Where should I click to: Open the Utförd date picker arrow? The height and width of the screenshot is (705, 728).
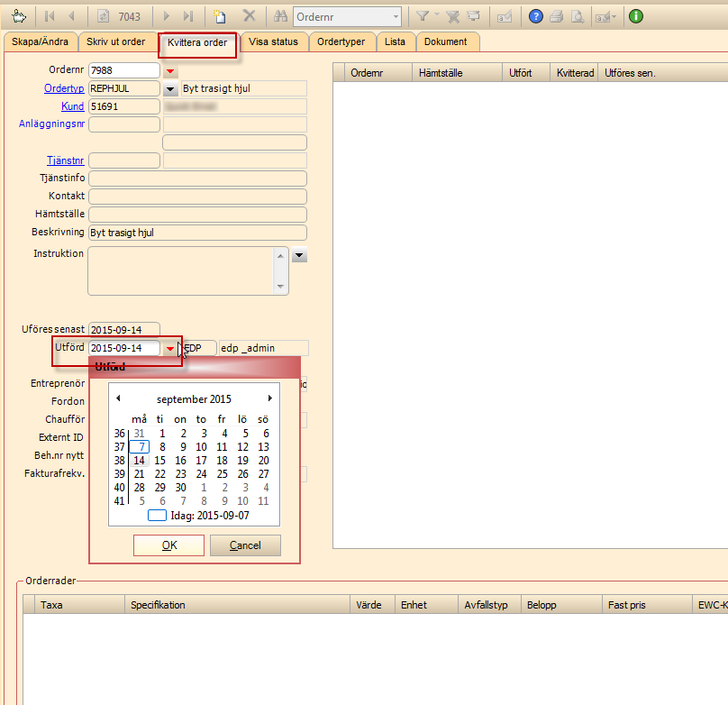click(169, 348)
